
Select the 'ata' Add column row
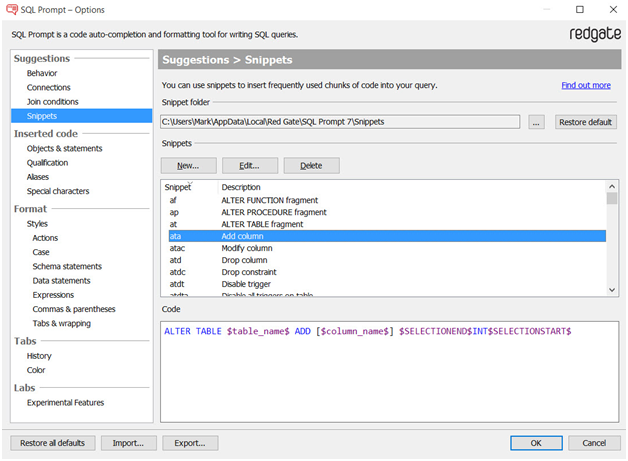[387, 236]
